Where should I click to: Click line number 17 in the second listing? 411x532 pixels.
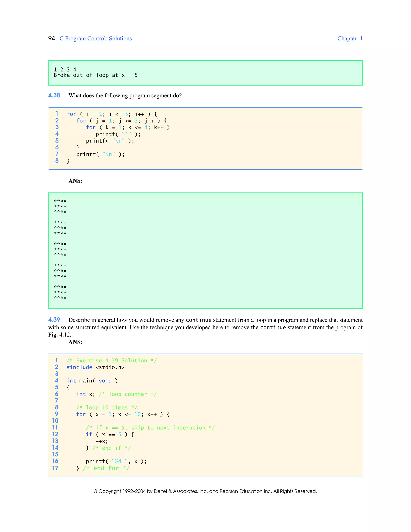click(x=55, y=468)
